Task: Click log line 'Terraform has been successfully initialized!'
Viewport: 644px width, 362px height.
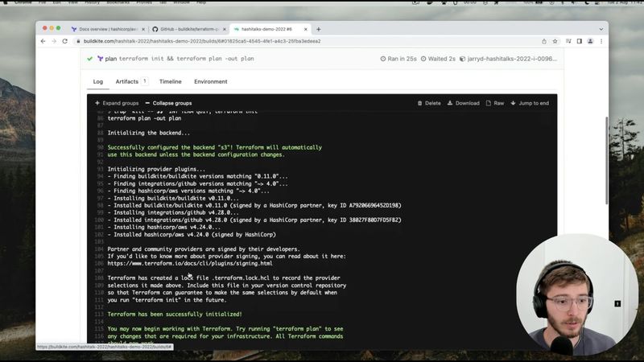Action: pos(175,314)
